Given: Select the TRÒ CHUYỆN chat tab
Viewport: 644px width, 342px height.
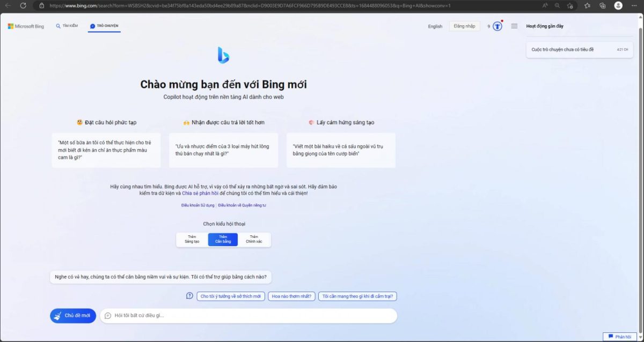Looking at the screenshot, I should (x=104, y=26).
